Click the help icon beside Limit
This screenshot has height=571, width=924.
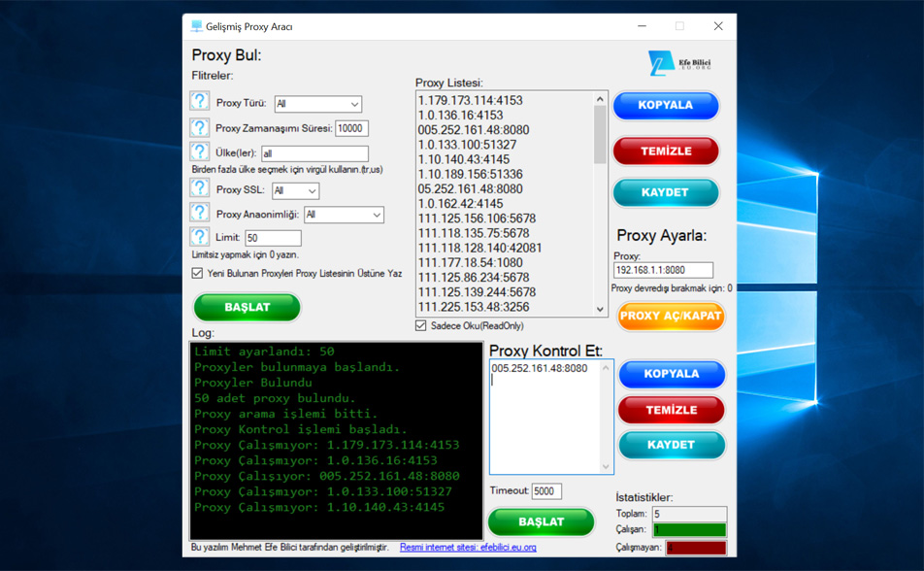pos(199,237)
